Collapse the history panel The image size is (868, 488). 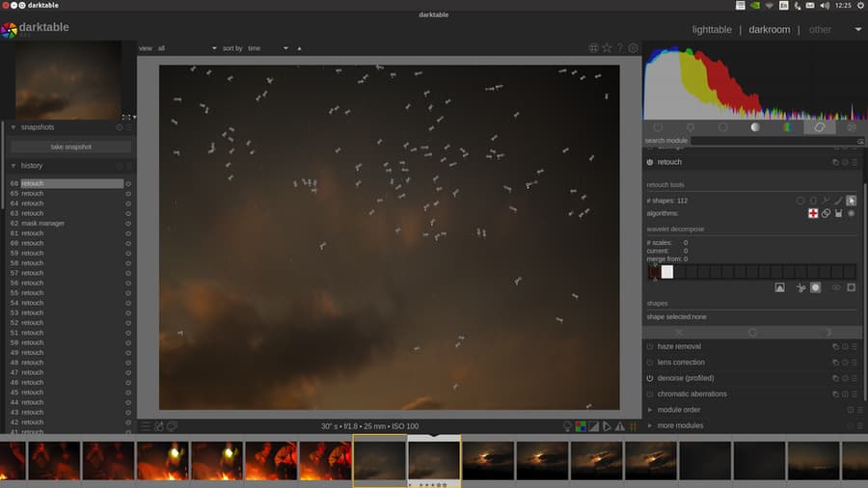click(14, 166)
